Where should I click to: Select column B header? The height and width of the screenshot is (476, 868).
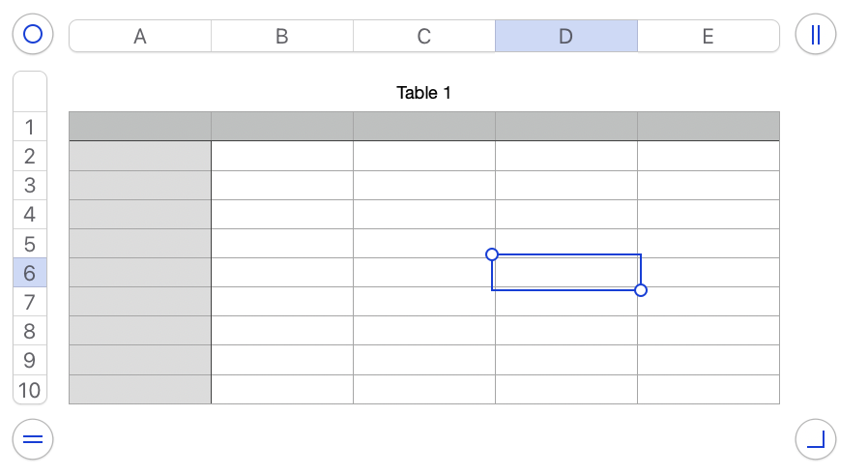coord(282,37)
